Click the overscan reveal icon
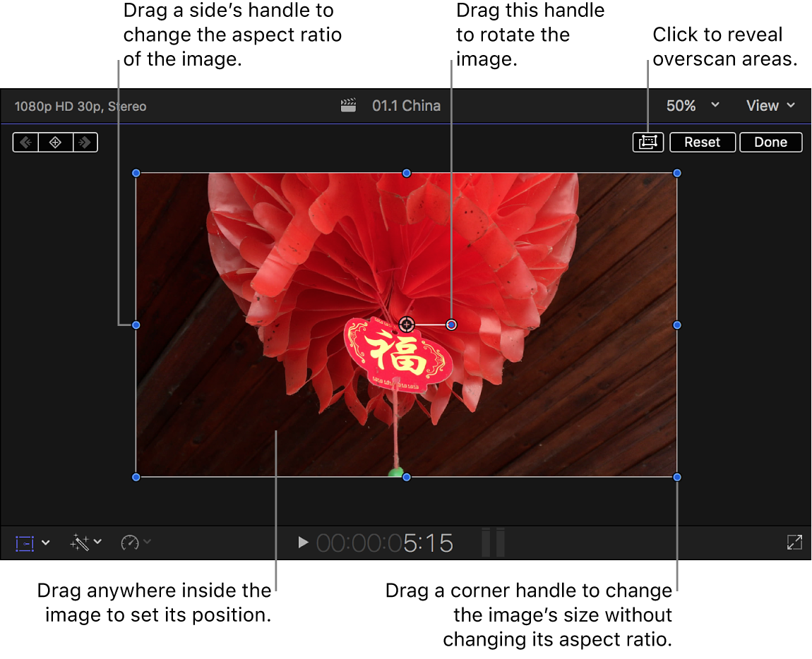This screenshot has height=659, width=812. click(x=647, y=142)
